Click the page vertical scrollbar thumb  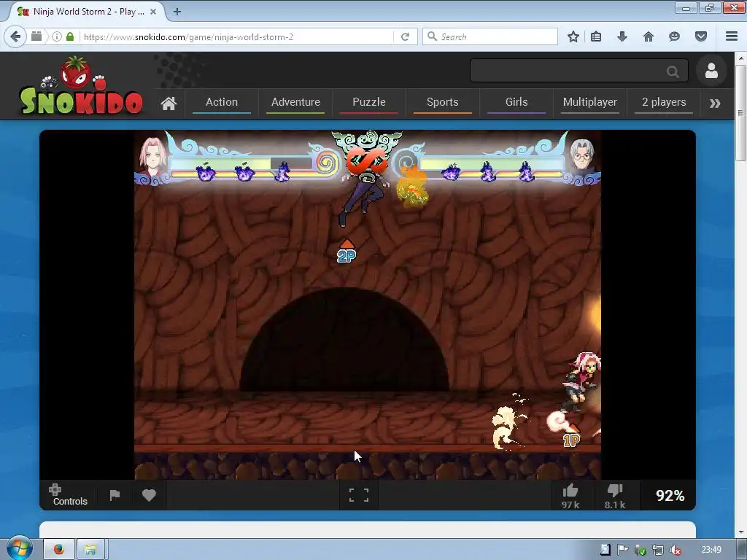[x=740, y=112]
